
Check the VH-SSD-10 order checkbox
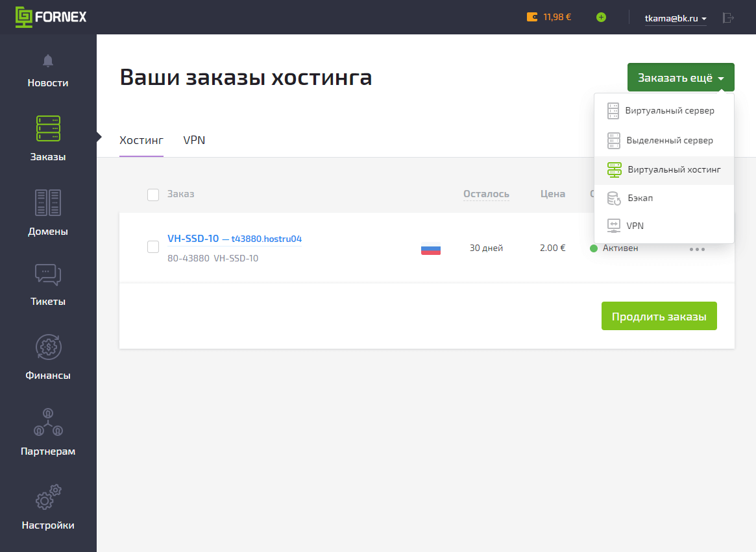(x=153, y=247)
